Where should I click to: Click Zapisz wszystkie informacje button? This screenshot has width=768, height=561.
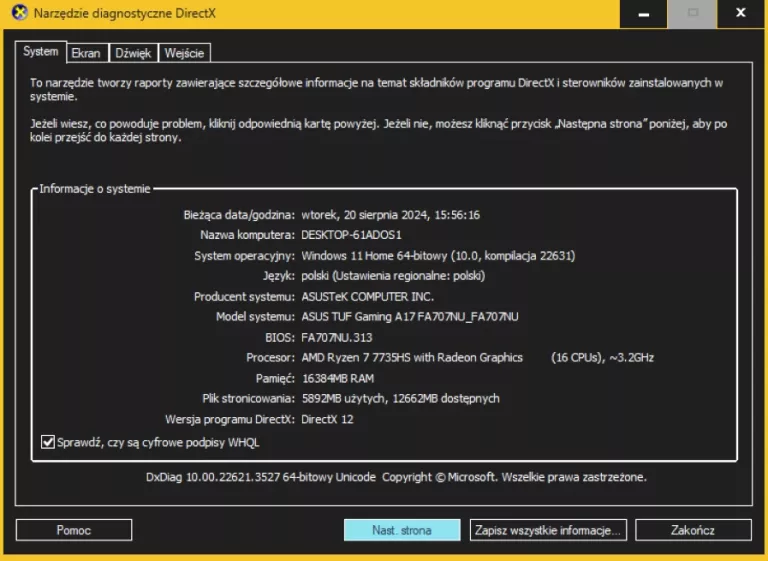coord(548,530)
